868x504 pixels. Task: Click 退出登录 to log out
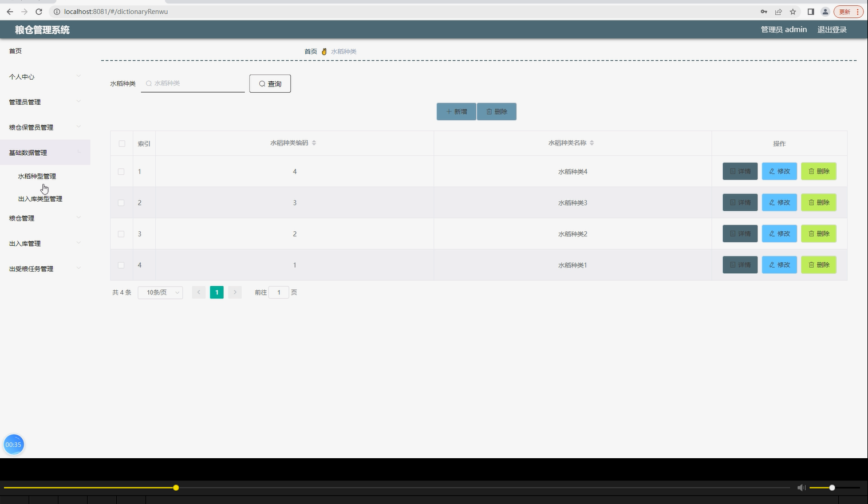(x=832, y=30)
